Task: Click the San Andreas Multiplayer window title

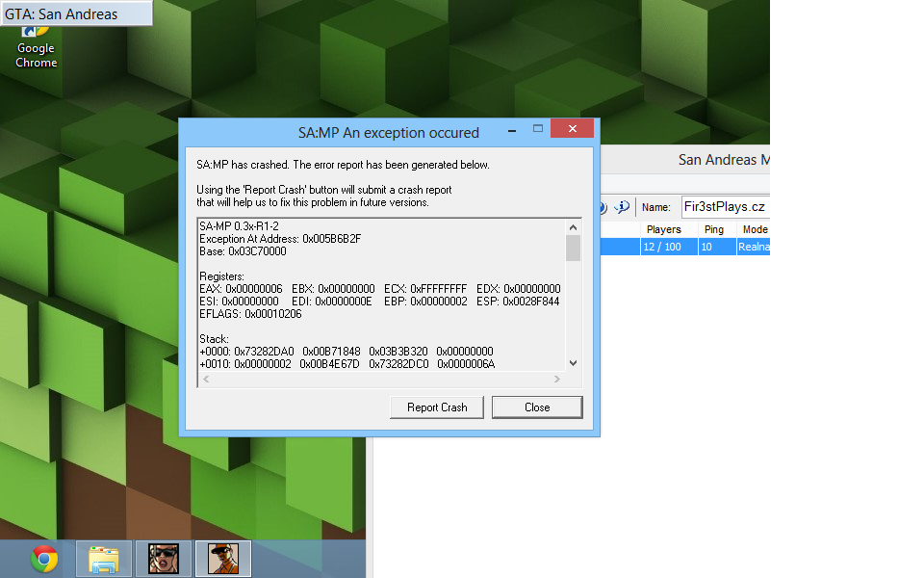Action: click(x=724, y=160)
